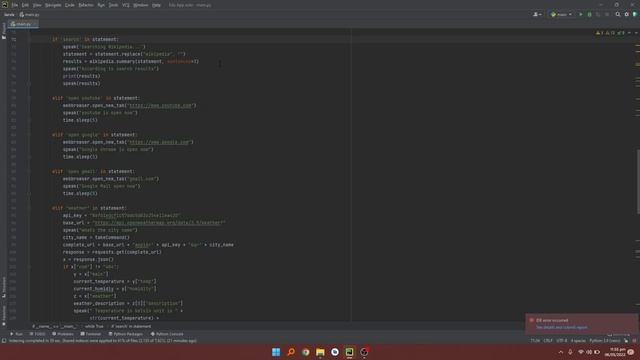Click next highlighted error down arrow

click(x=636, y=33)
